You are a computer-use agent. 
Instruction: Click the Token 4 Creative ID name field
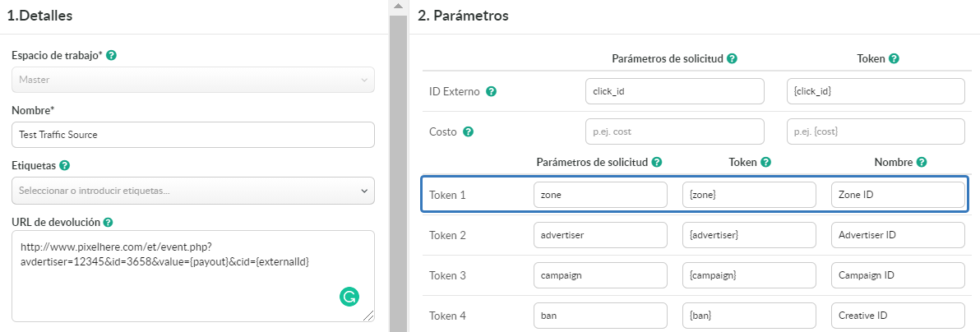[x=898, y=316]
